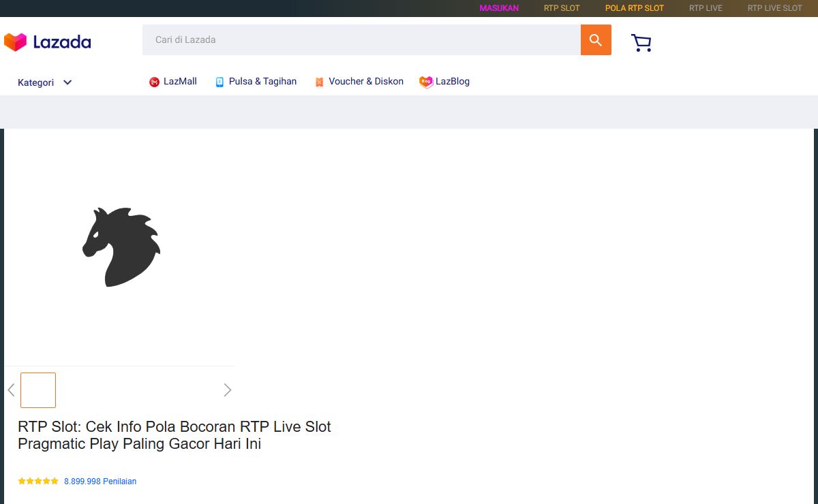Click the LazBlog heart icon
Screen dimensions: 818x504
[426, 82]
